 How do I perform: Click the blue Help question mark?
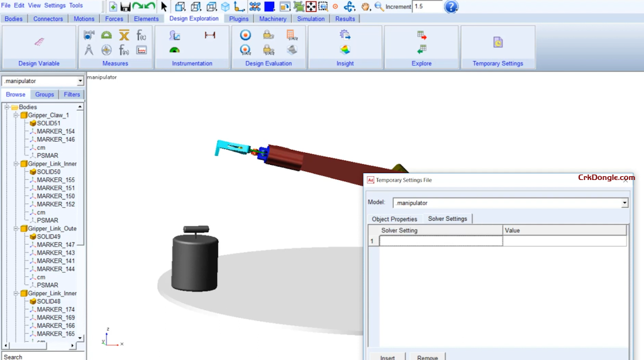pos(451,7)
